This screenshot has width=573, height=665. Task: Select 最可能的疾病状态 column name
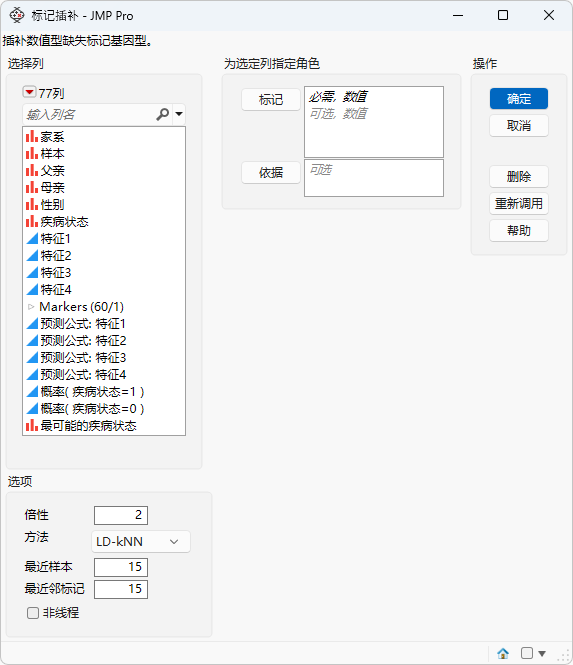point(89,425)
